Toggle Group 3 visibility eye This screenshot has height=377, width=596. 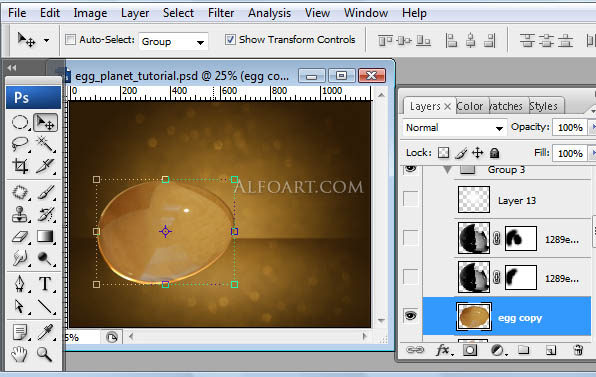(410, 169)
